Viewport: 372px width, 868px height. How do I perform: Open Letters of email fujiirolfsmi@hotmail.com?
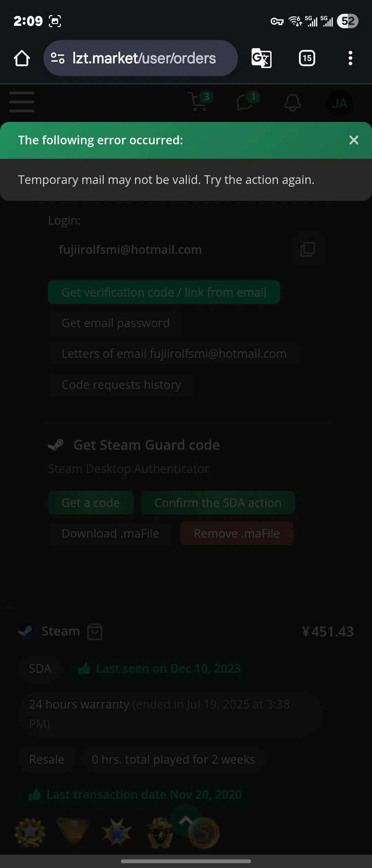(x=174, y=354)
